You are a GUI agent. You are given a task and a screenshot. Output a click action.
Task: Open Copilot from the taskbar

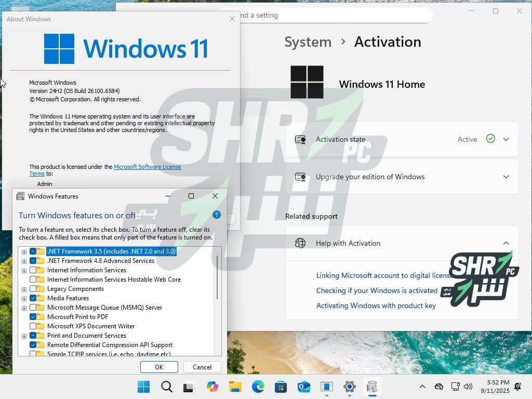pyautogui.click(x=212, y=387)
